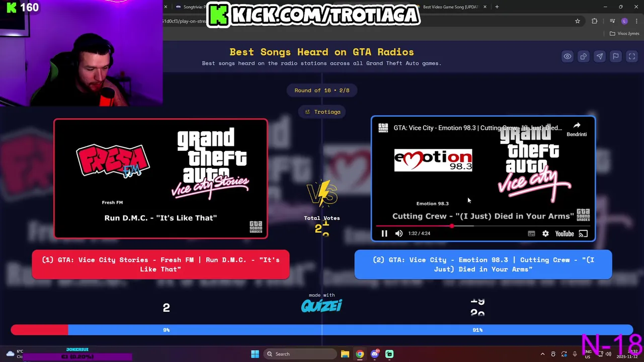This screenshot has width=644, height=362.
Task: Switch to Best Video Game Song tab
Action: point(450,7)
